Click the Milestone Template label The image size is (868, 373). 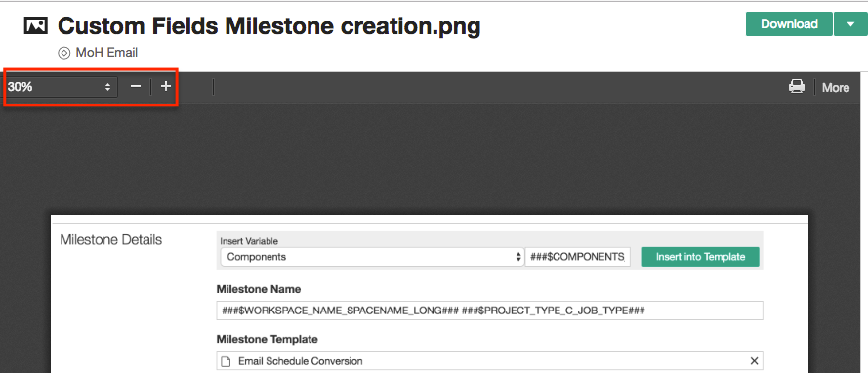pos(267,339)
